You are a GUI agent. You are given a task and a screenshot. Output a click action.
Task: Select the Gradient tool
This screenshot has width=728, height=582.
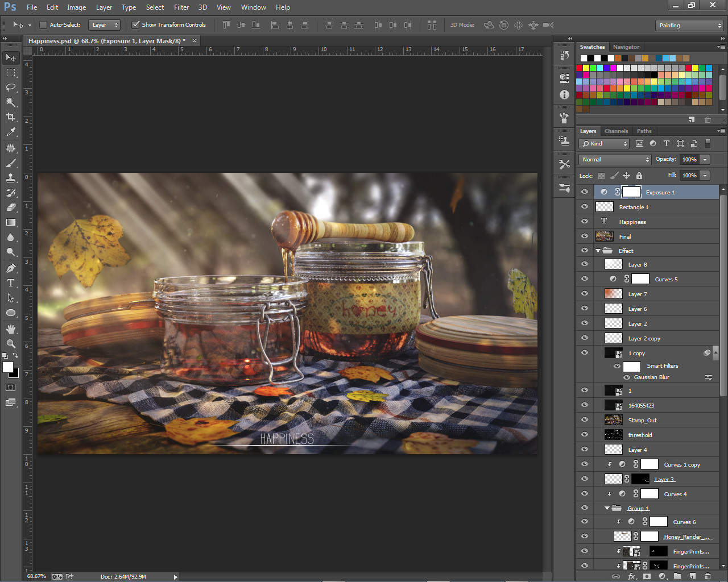(x=11, y=222)
